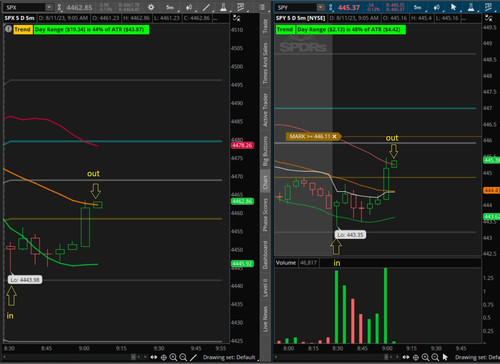Click the 'Lo: 443.35' low price bubble
The image size is (500, 364).
click(350, 235)
